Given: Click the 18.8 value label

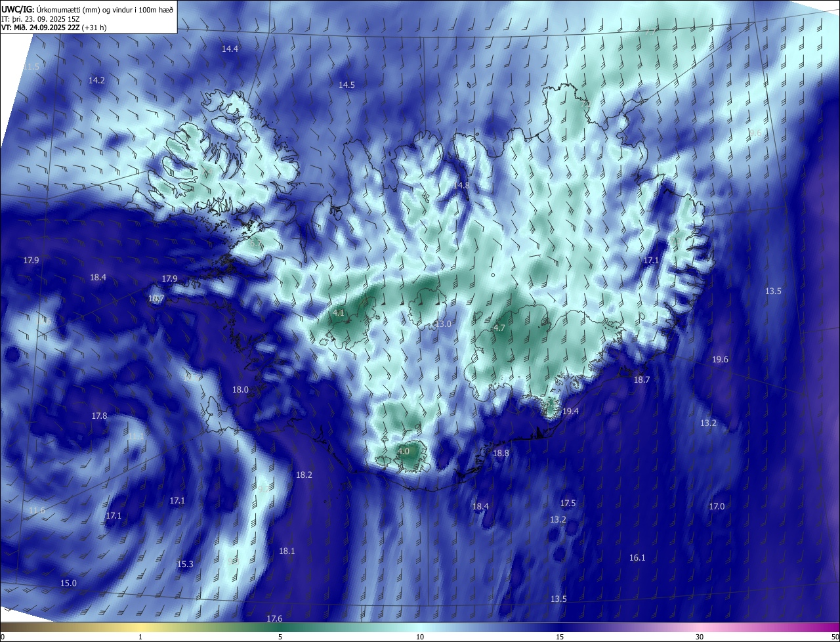Looking at the screenshot, I should [501, 454].
